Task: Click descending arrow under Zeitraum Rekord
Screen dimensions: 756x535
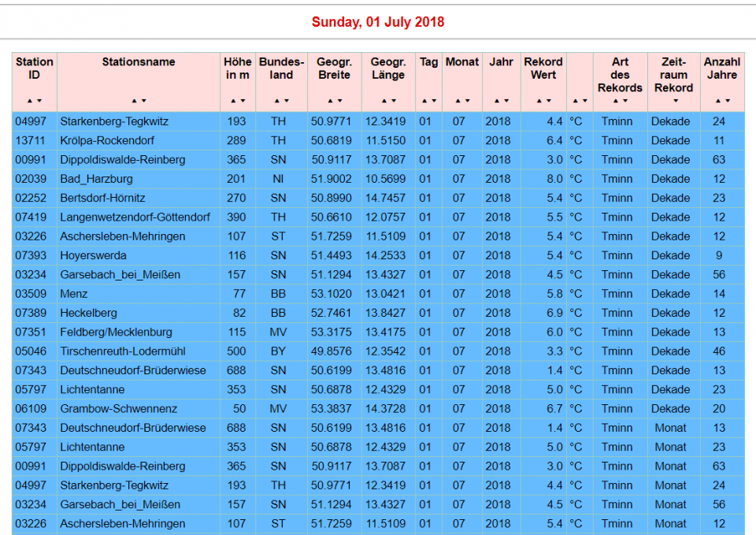Action: 675,101
